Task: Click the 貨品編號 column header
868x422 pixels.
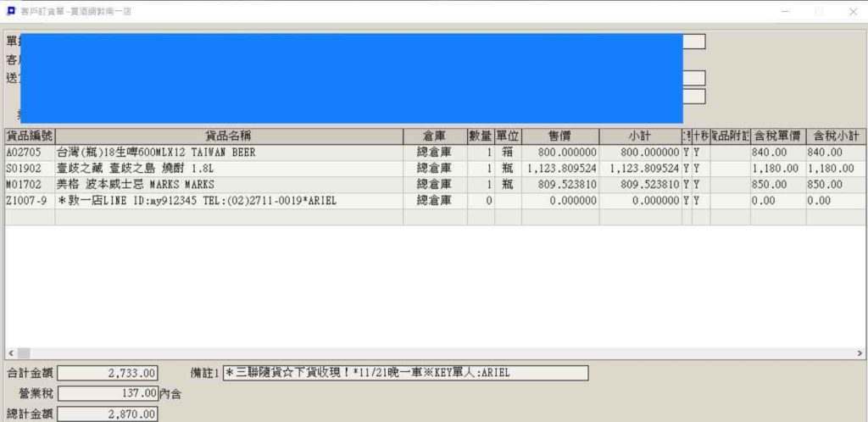Action: point(30,136)
